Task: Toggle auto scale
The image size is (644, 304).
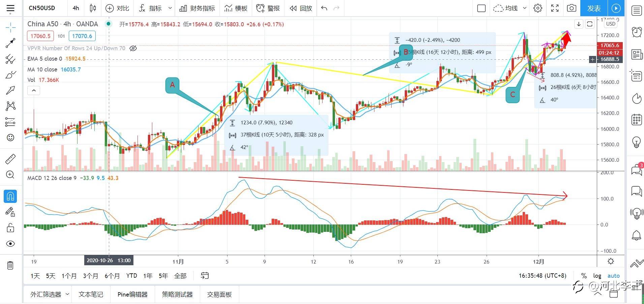Action: tap(613, 276)
